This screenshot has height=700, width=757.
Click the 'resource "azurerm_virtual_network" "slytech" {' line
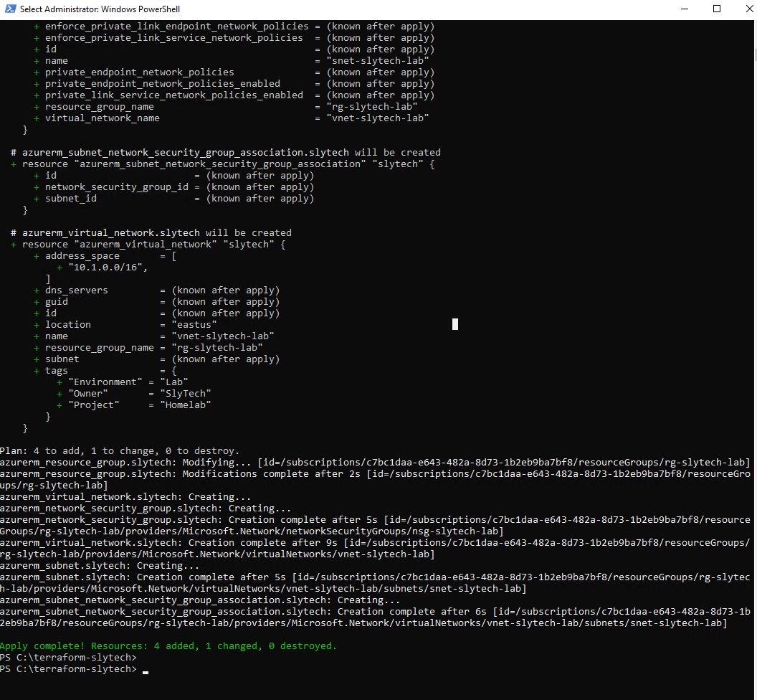[148, 245]
